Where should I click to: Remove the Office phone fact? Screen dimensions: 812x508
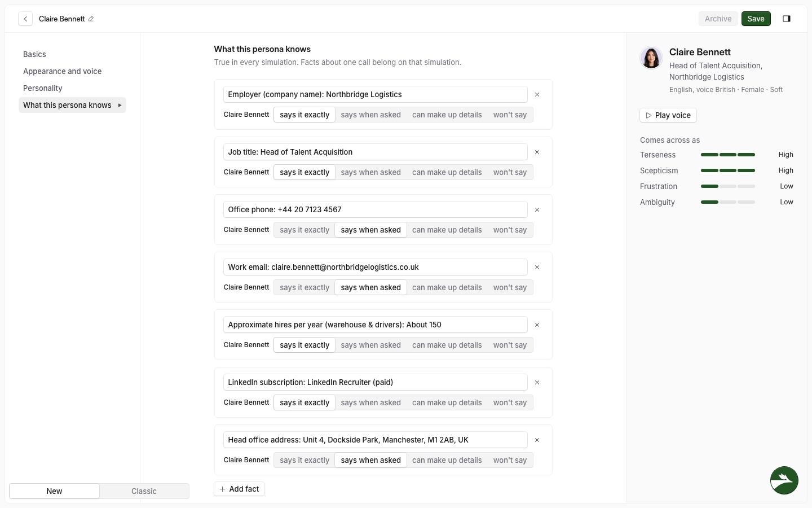537,210
